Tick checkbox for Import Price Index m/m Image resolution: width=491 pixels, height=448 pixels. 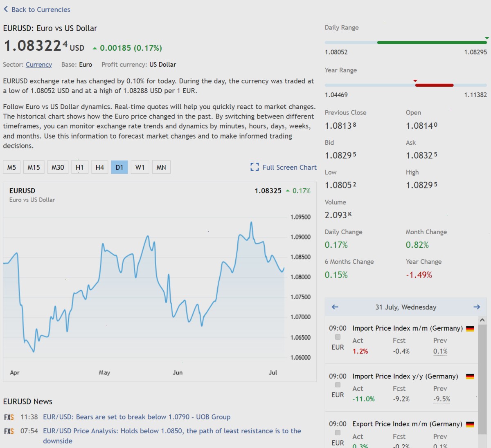tap(338, 337)
